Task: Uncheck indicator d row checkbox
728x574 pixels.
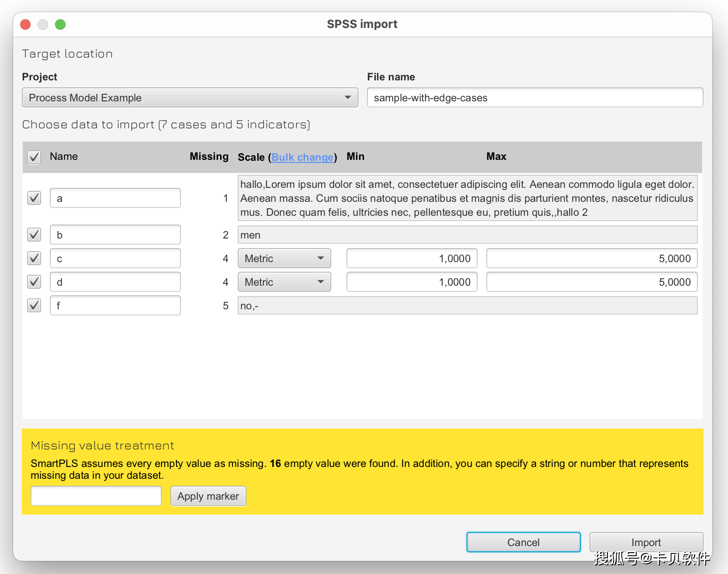Action: pos(34,282)
